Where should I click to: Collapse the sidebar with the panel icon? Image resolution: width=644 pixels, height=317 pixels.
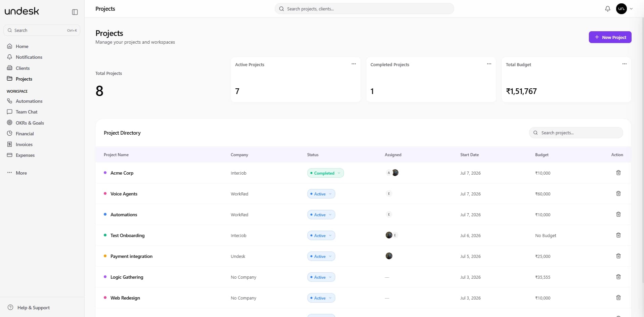point(75,12)
